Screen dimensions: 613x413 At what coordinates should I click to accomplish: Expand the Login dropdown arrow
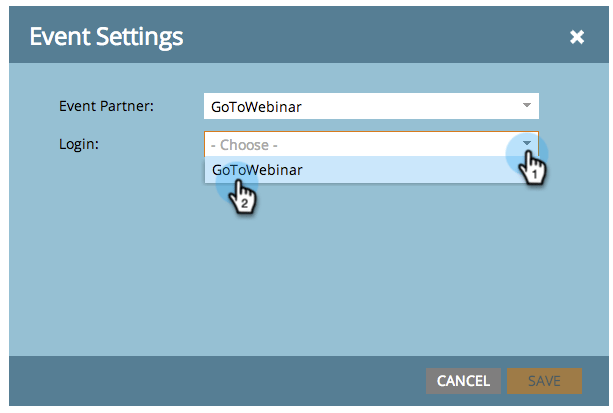point(527,143)
